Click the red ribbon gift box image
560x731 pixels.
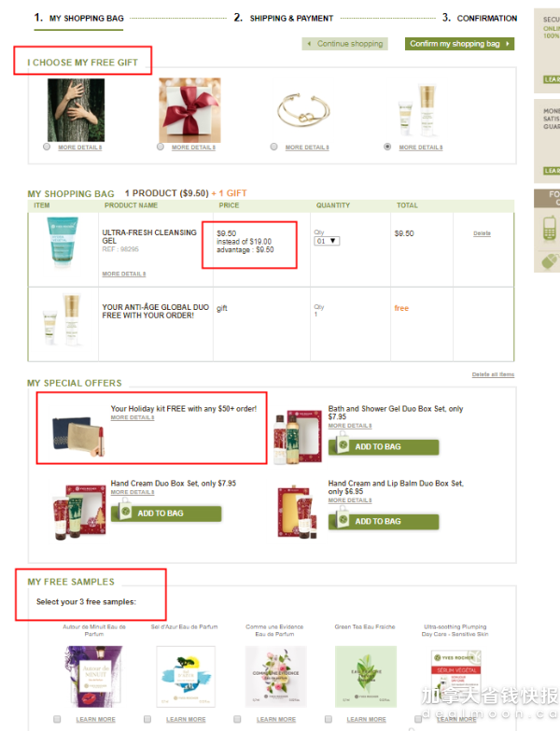click(x=189, y=110)
